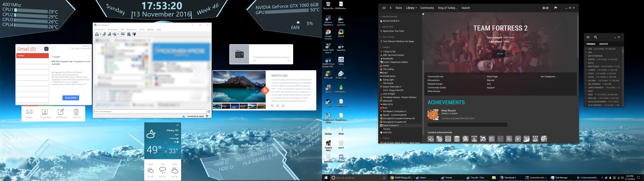Click TeamSpeak toggle away status icon
Viewport: 644px width, 181px height.
(122, 34)
